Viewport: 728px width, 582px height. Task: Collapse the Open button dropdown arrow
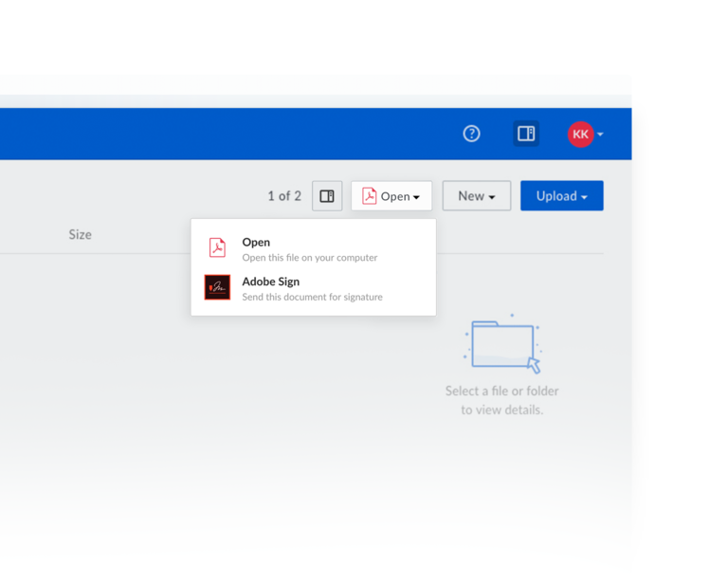coord(416,197)
